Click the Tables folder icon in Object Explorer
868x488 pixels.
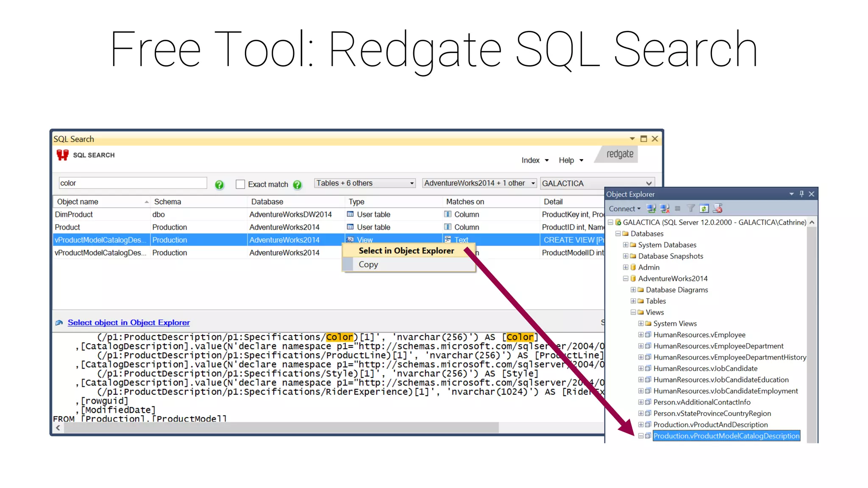pos(640,301)
